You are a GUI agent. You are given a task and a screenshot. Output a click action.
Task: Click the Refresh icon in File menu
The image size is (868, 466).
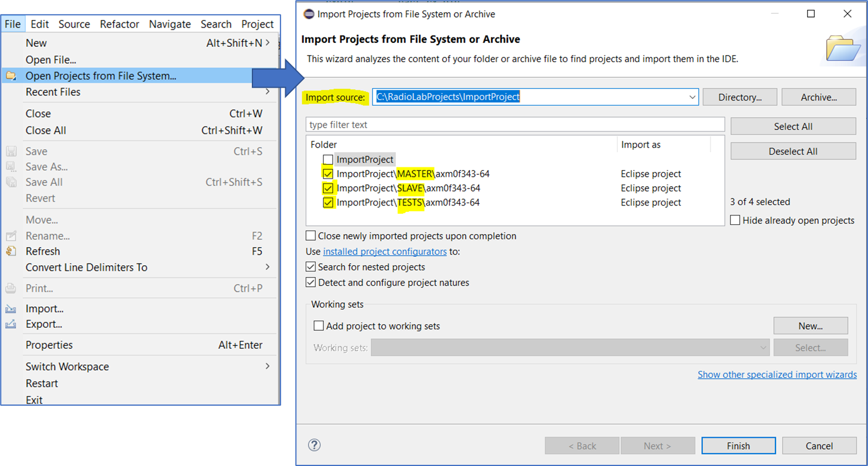(11, 251)
